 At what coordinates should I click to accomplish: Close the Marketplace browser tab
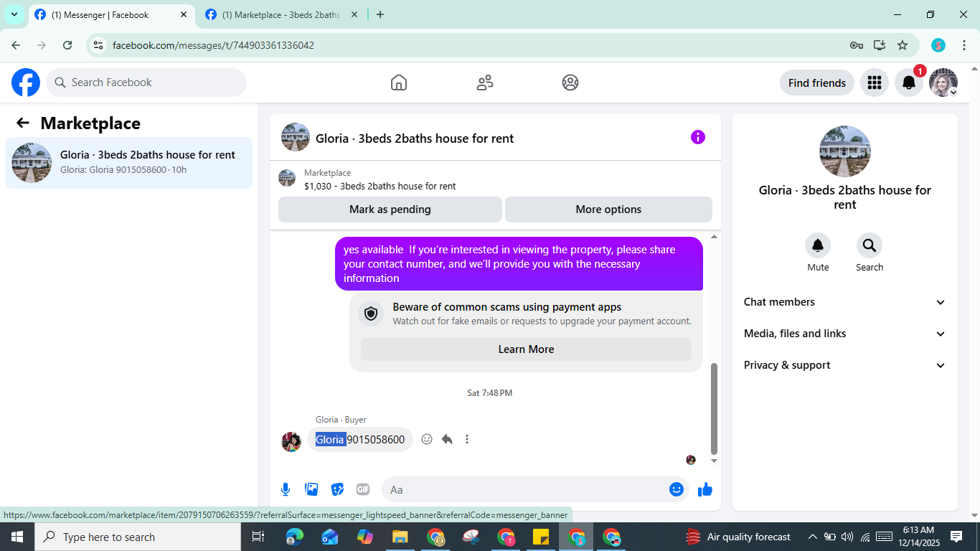[354, 14]
